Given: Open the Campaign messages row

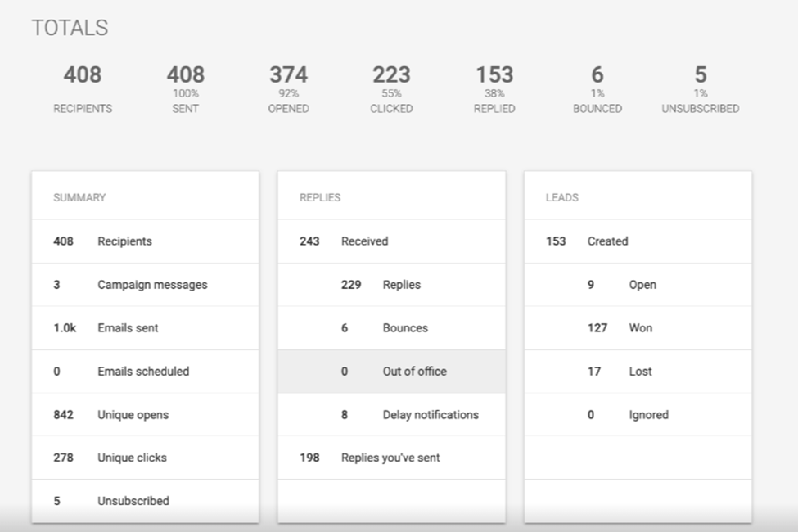Looking at the screenshot, I should [x=146, y=285].
